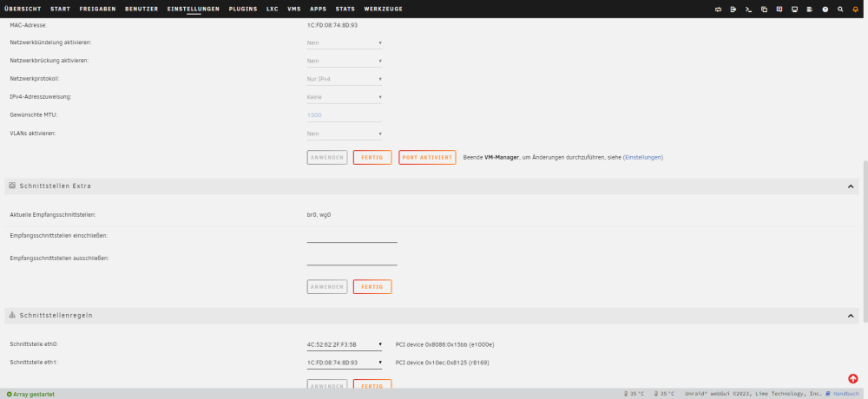Open the Apps menu item
The image size is (868, 399).
coord(319,9)
